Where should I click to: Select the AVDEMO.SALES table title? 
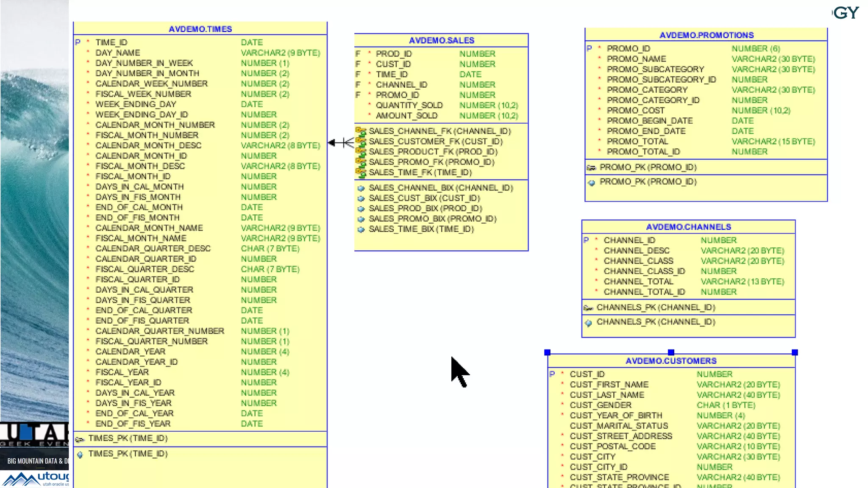point(441,40)
